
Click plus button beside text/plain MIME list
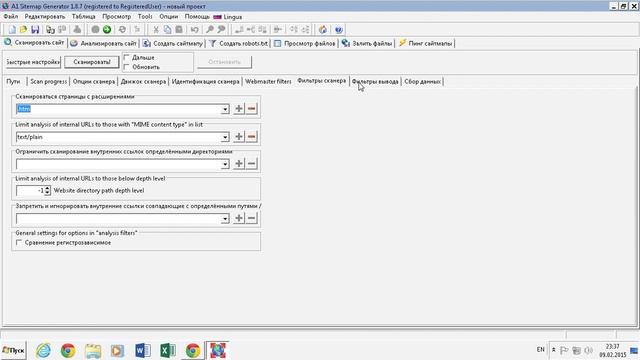click(x=239, y=136)
